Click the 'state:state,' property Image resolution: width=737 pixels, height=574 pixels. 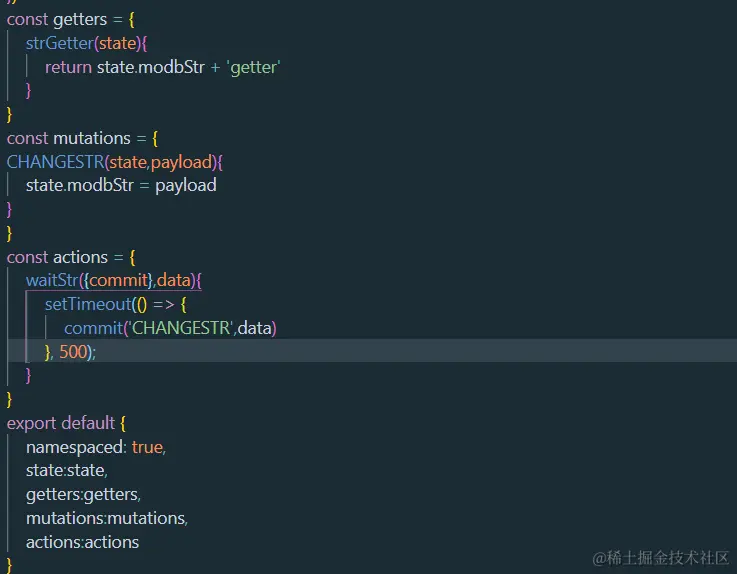click(x=67, y=471)
